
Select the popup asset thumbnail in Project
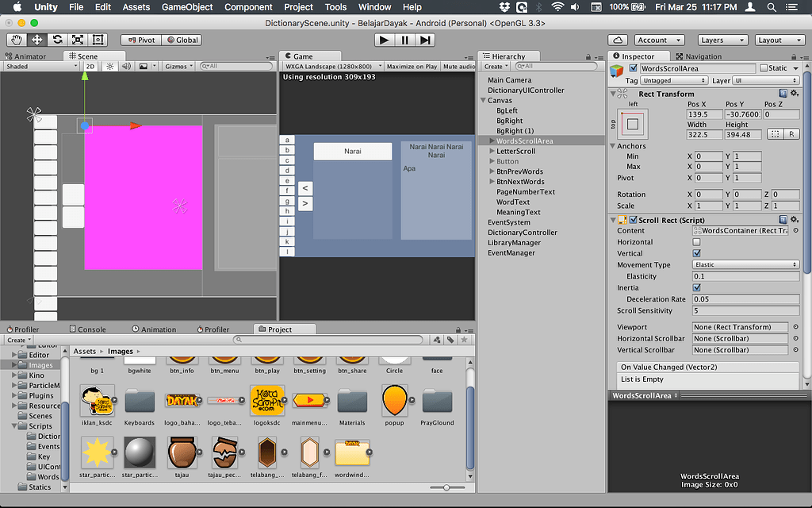(396, 402)
